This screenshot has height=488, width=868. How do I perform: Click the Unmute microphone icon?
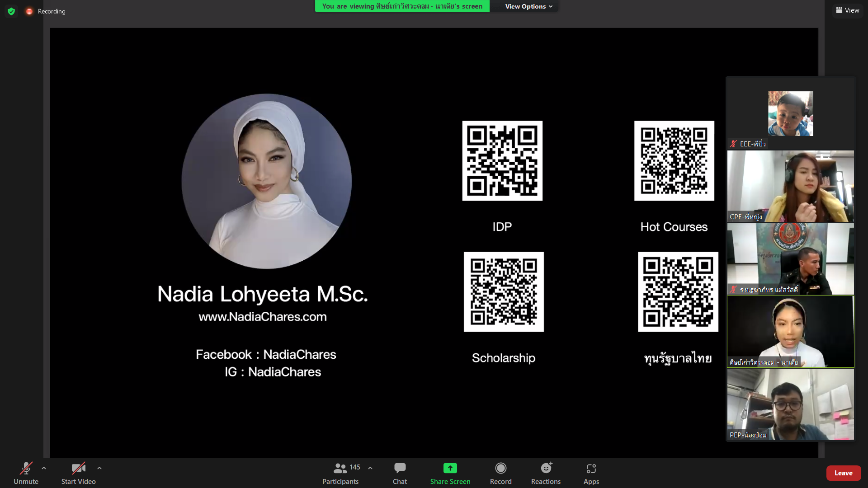point(26,468)
